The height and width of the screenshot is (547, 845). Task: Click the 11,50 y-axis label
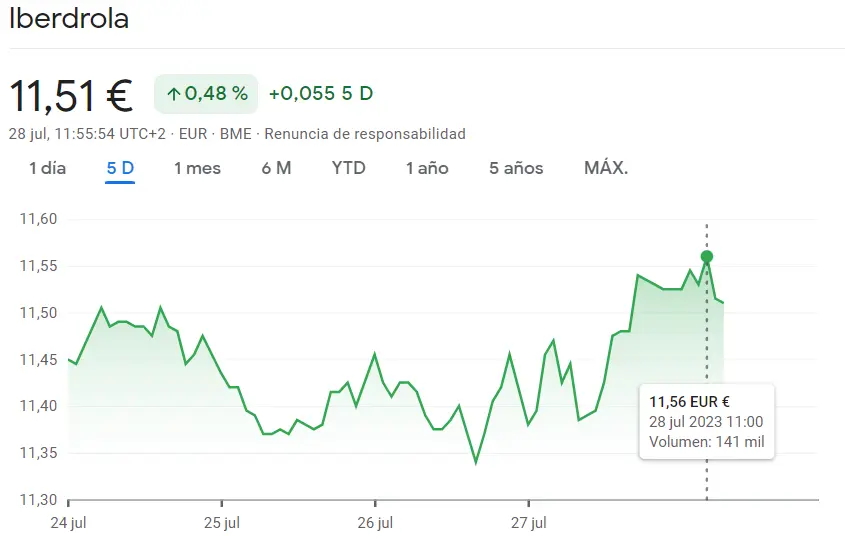[38, 313]
